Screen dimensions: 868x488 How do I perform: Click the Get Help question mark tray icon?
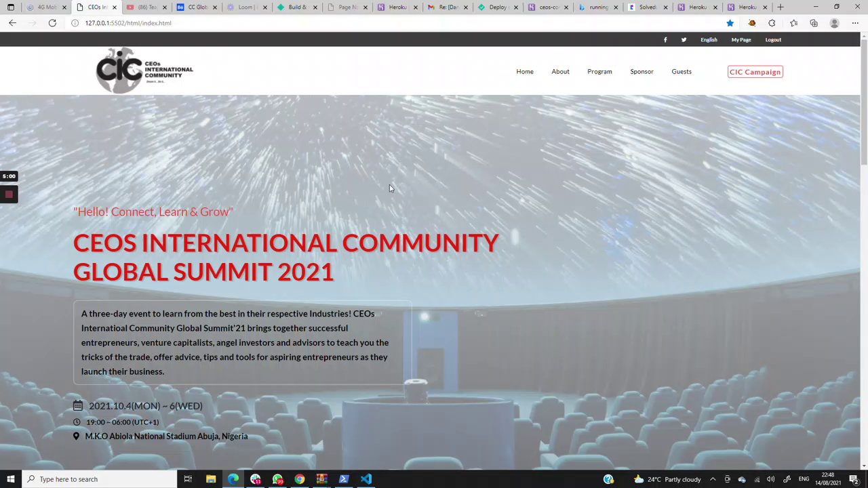608,479
